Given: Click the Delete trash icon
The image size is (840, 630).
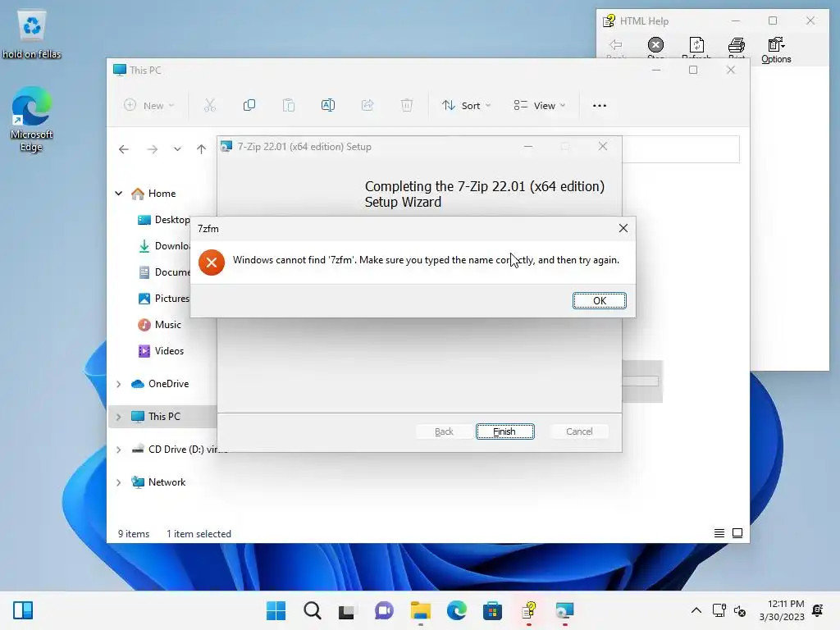Looking at the screenshot, I should click(407, 106).
